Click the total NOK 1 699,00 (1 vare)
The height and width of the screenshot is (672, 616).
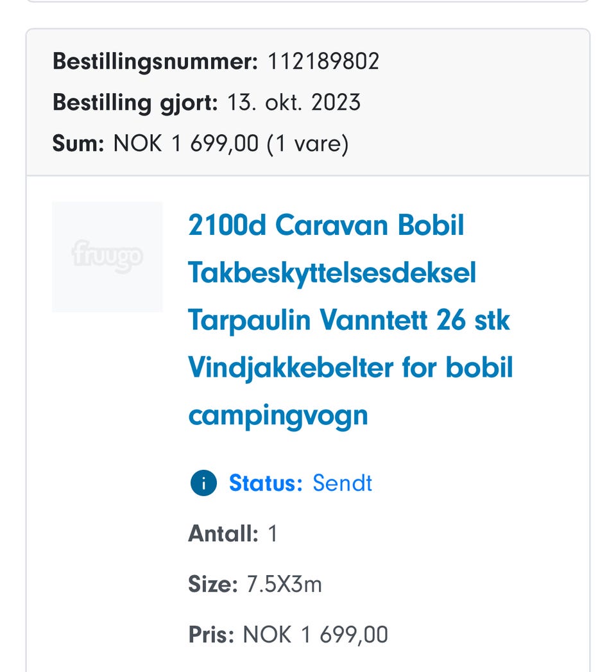tap(231, 144)
